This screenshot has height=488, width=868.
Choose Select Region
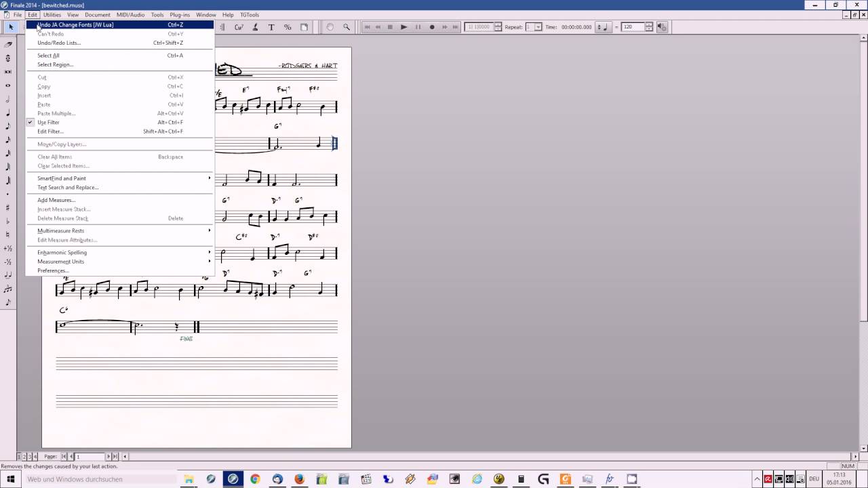[119, 65]
